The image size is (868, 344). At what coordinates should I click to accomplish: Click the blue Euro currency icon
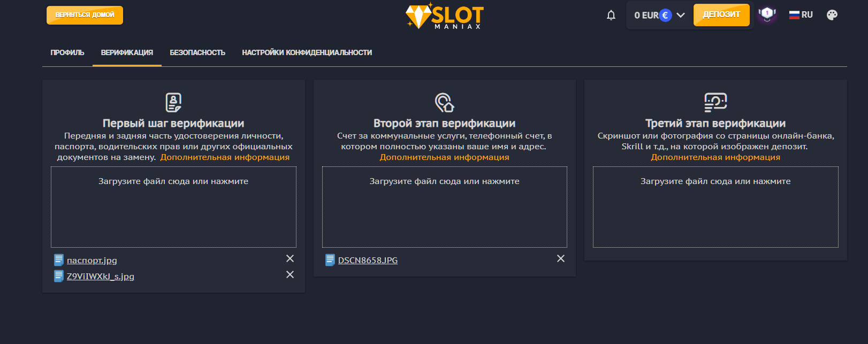[x=665, y=15]
